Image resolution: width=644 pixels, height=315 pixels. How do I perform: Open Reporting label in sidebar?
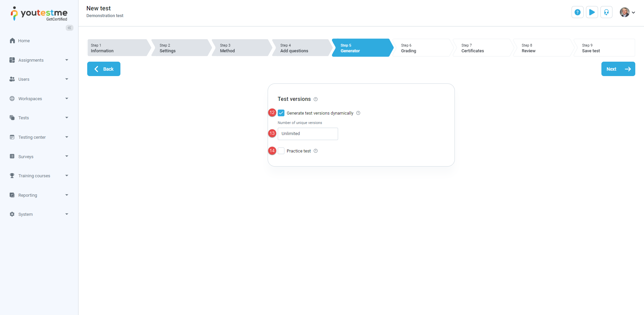point(28,195)
